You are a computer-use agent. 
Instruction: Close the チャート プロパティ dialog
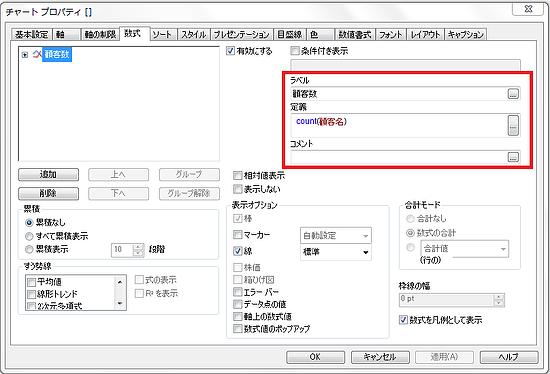point(528,9)
